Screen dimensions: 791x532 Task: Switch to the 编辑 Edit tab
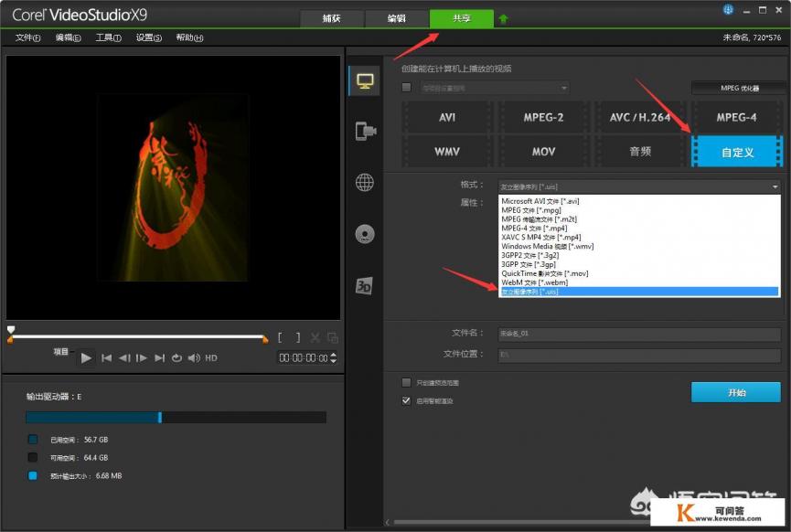tap(396, 18)
